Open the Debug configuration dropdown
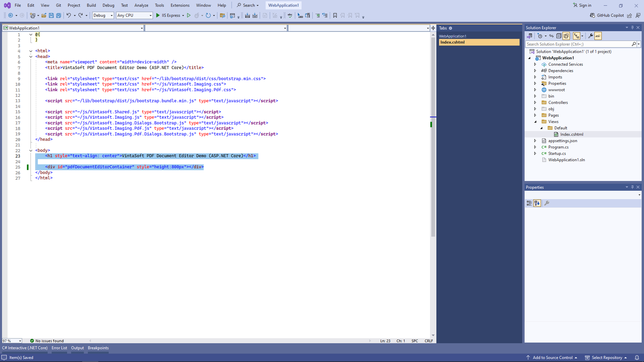 coord(103,15)
